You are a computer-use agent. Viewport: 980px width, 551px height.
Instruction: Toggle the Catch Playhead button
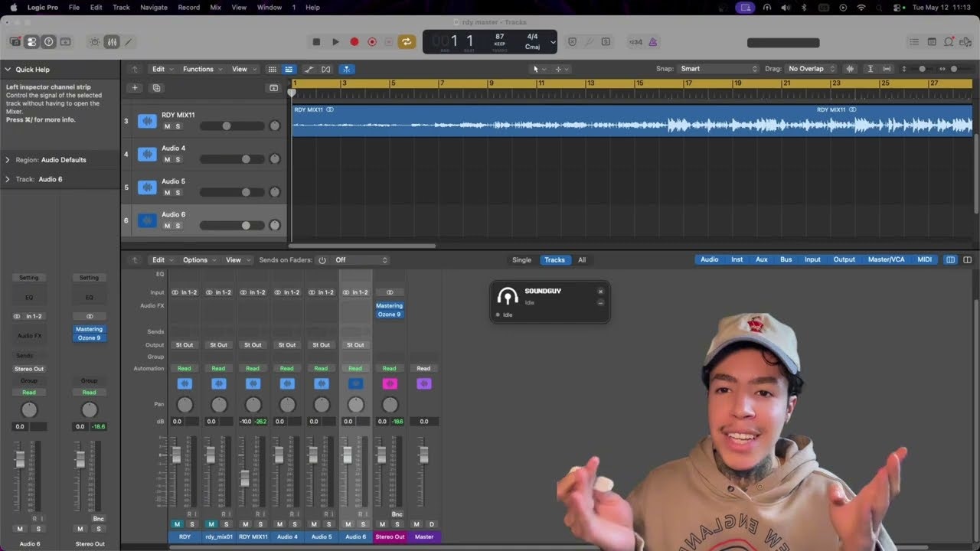point(346,69)
